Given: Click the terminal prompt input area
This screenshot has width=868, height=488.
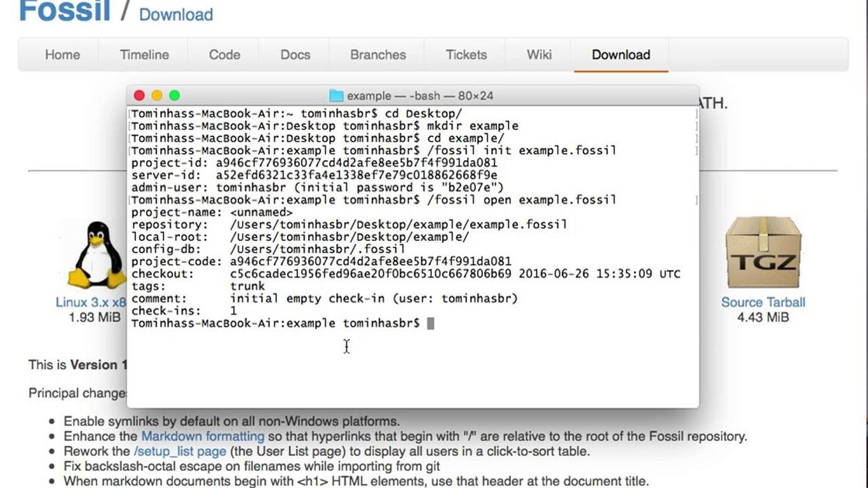Looking at the screenshot, I should point(430,323).
